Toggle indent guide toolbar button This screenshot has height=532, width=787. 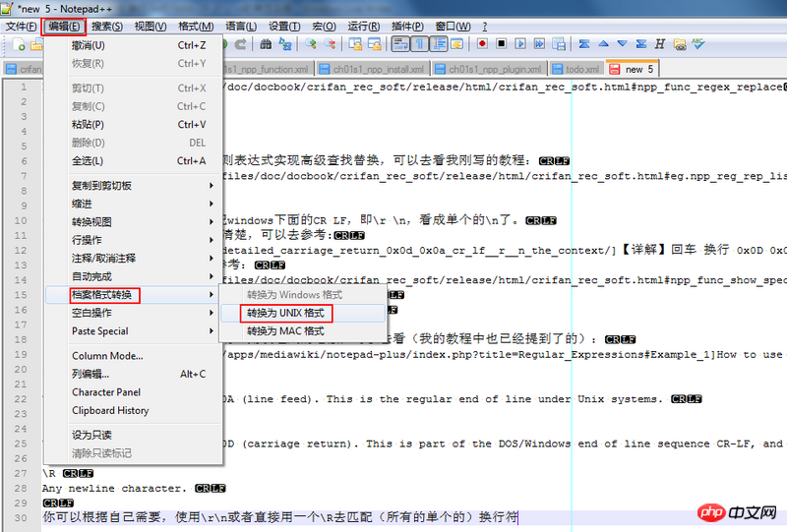pyautogui.click(x=438, y=44)
